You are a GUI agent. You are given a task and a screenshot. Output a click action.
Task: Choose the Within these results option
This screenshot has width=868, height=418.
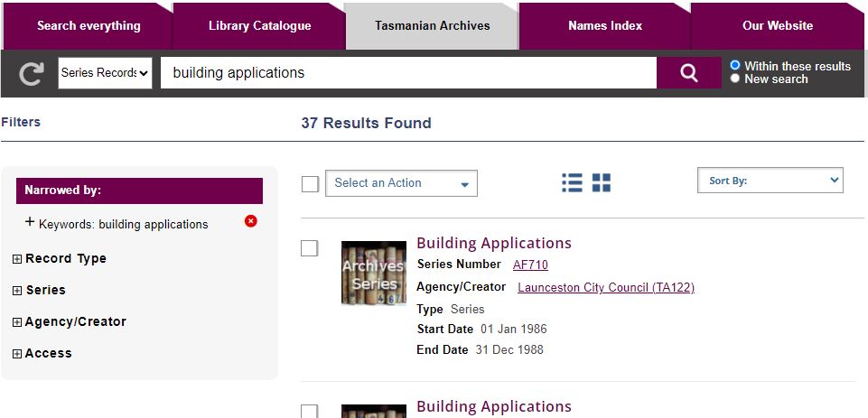[735, 65]
